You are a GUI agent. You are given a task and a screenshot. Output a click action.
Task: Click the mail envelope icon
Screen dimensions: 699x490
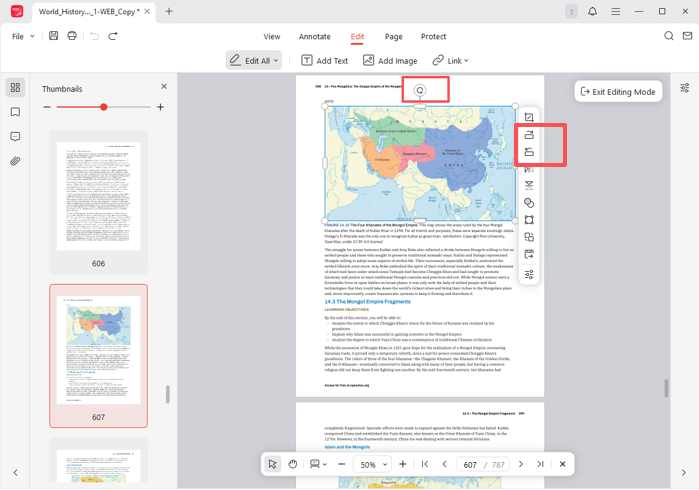[687, 36]
